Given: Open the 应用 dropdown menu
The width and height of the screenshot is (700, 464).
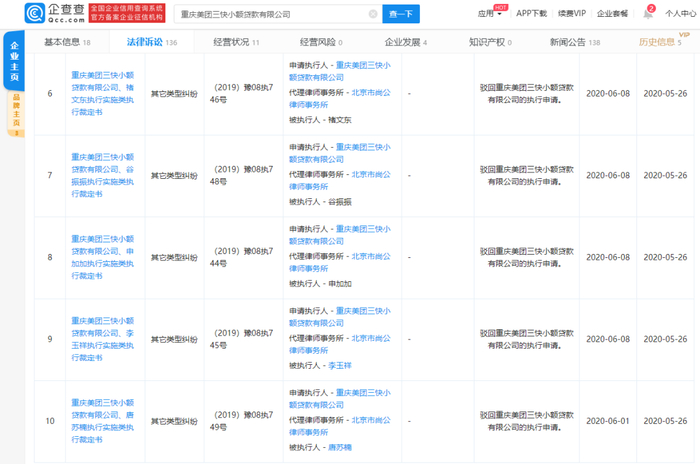Looking at the screenshot, I should coord(489,13).
